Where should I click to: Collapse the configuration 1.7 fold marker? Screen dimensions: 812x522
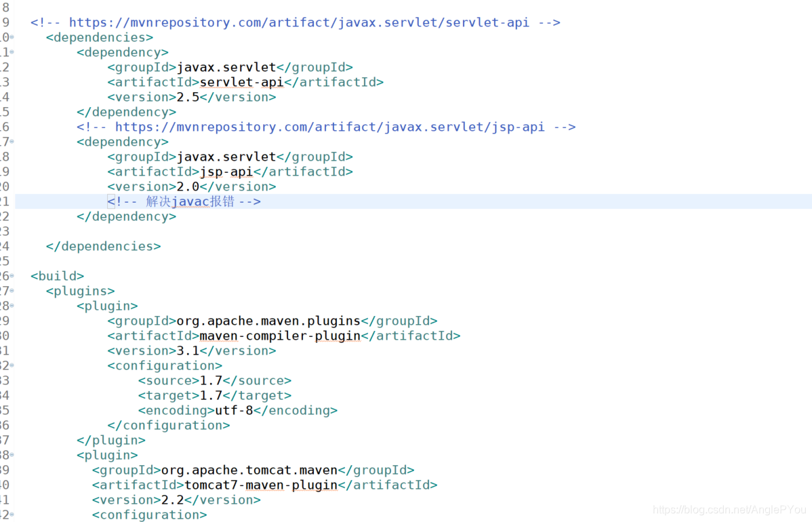coord(12,365)
